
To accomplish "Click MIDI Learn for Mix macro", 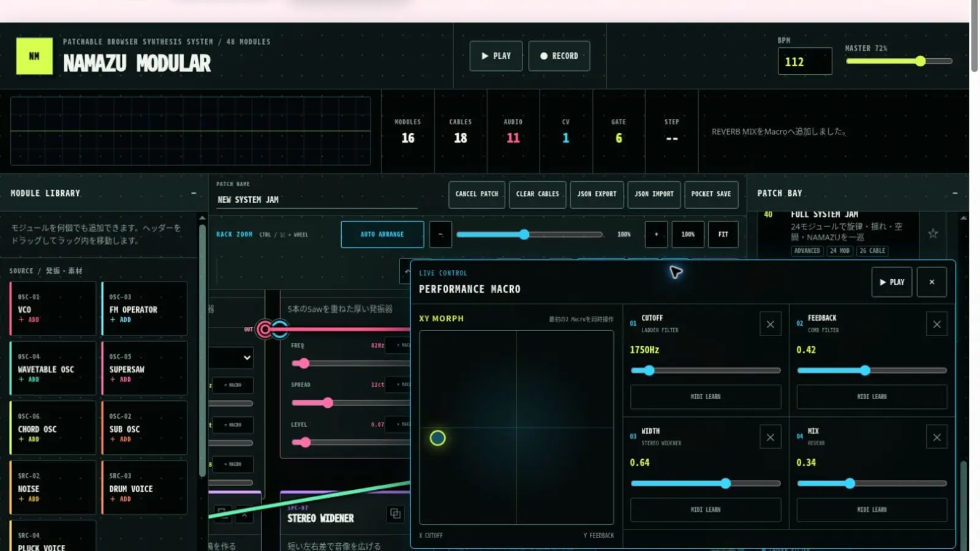I will tap(872, 509).
